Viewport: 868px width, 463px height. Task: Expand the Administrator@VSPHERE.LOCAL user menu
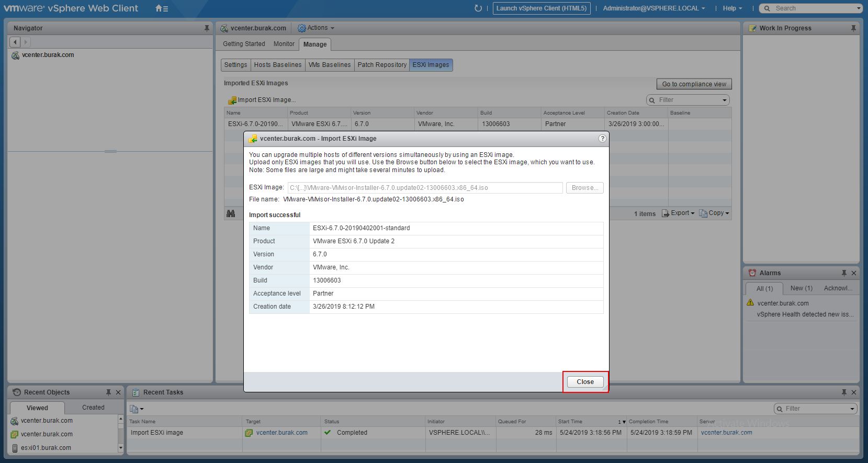pos(653,8)
